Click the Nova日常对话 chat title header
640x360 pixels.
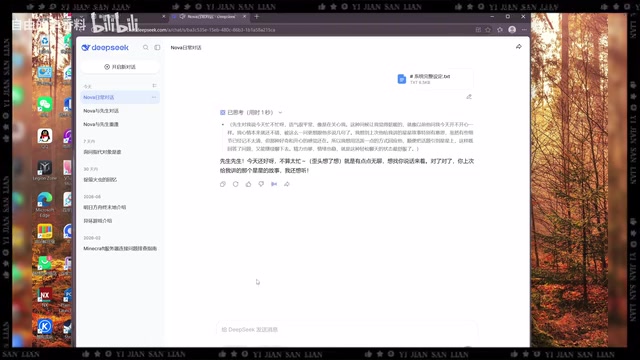186,48
